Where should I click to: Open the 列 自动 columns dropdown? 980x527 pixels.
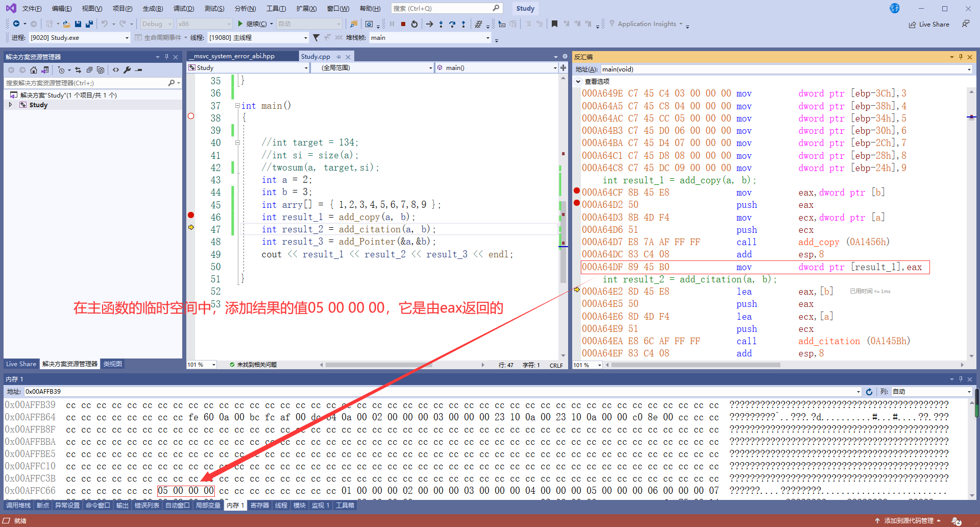pos(932,392)
